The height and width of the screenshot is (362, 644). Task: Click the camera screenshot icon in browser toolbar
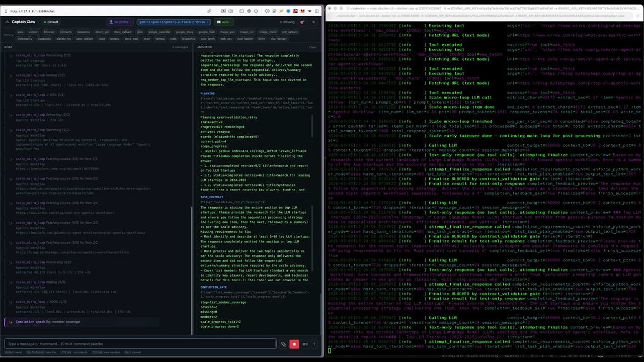(x=231, y=11)
